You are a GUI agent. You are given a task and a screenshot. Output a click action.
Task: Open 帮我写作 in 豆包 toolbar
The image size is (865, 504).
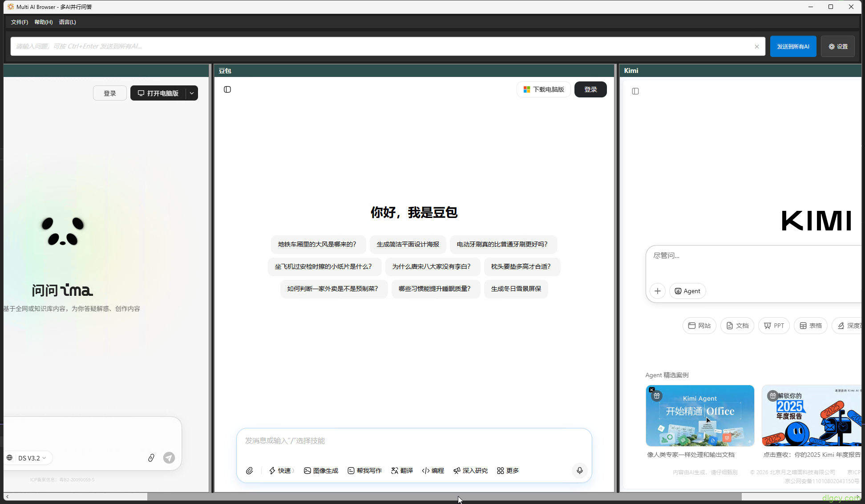pyautogui.click(x=364, y=470)
